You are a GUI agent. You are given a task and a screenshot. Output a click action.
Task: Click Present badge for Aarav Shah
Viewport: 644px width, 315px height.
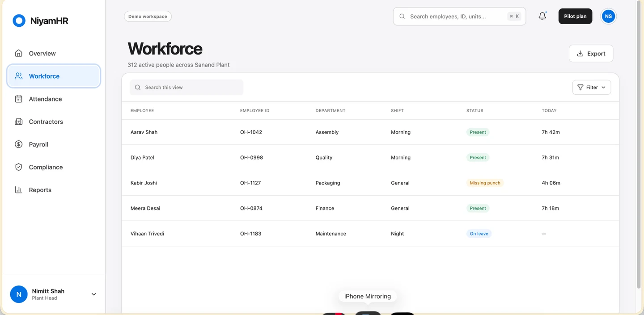coord(478,132)
